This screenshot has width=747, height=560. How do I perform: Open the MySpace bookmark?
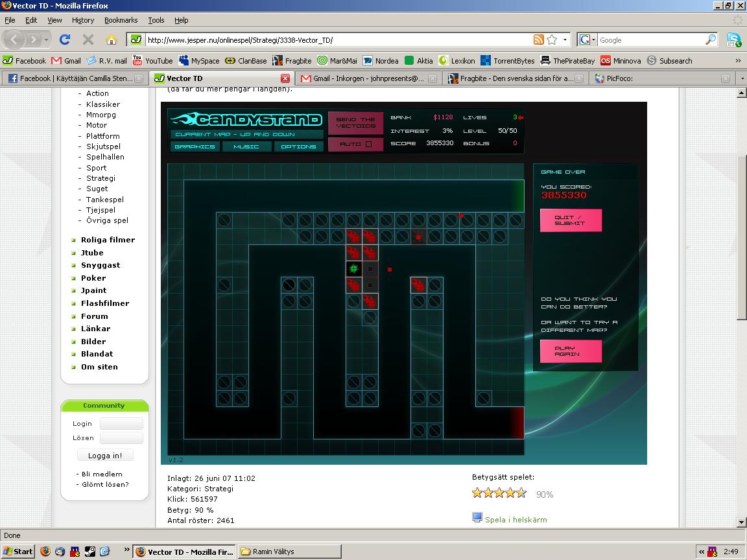click(x=199, y=60)
